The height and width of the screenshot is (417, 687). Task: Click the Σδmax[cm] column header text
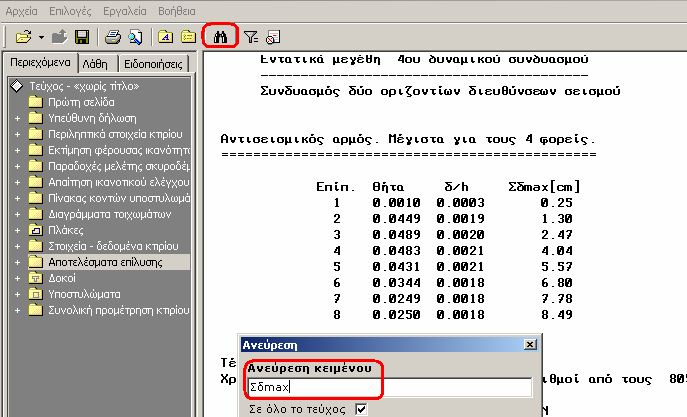(x=545, y=187)
